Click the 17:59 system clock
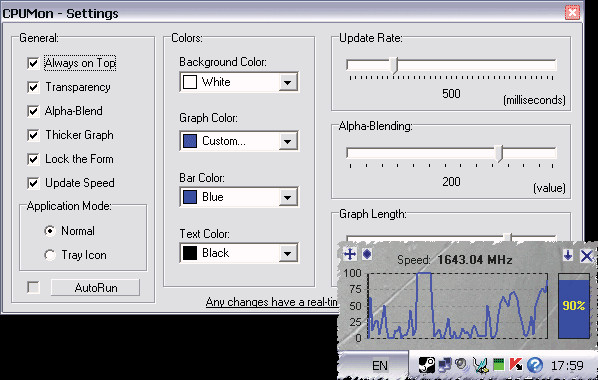The width and height of the screenshot is (598, 380). click(567, 366)
